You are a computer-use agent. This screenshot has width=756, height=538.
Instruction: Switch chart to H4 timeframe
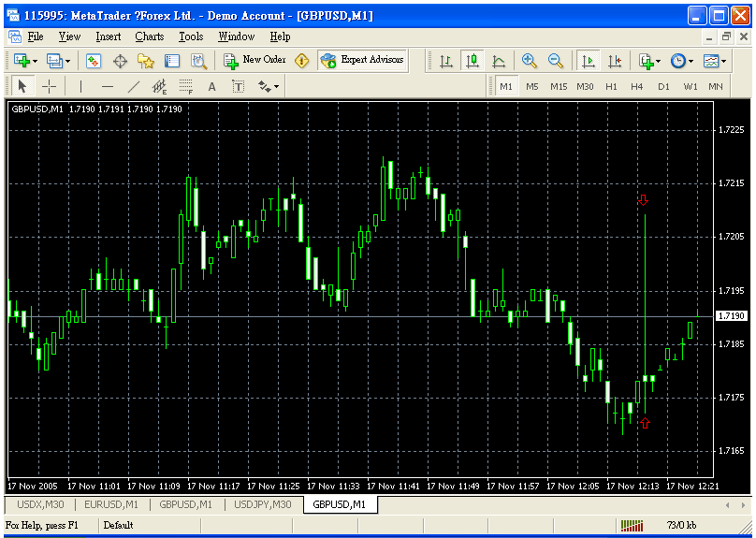click(637, 87)
